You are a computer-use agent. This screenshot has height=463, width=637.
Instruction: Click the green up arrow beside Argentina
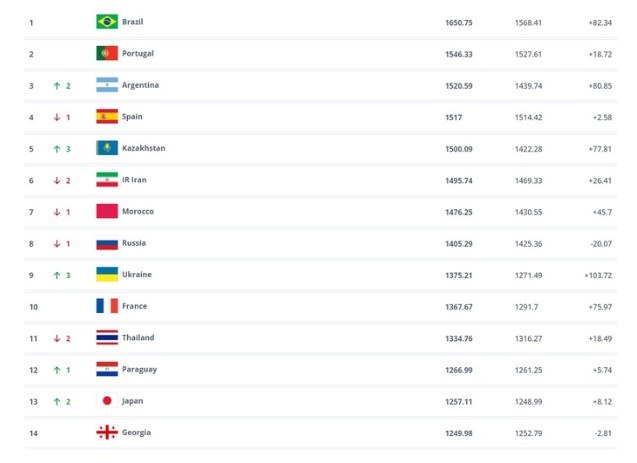click(x=57, y=85)
